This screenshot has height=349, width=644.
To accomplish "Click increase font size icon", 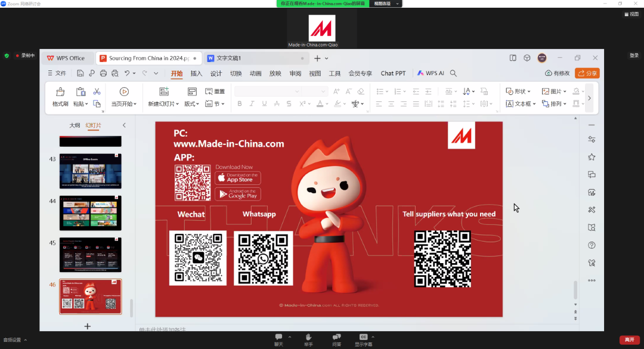I will (x=336, y=91).
